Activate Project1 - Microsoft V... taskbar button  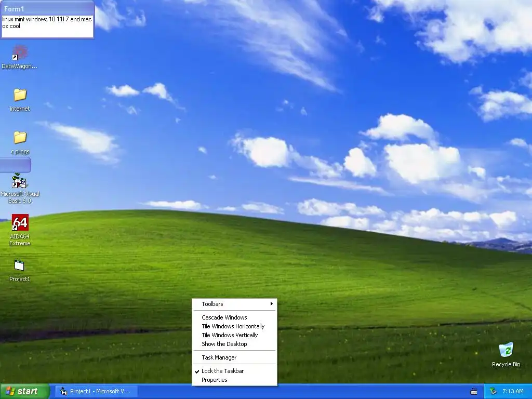96,392
